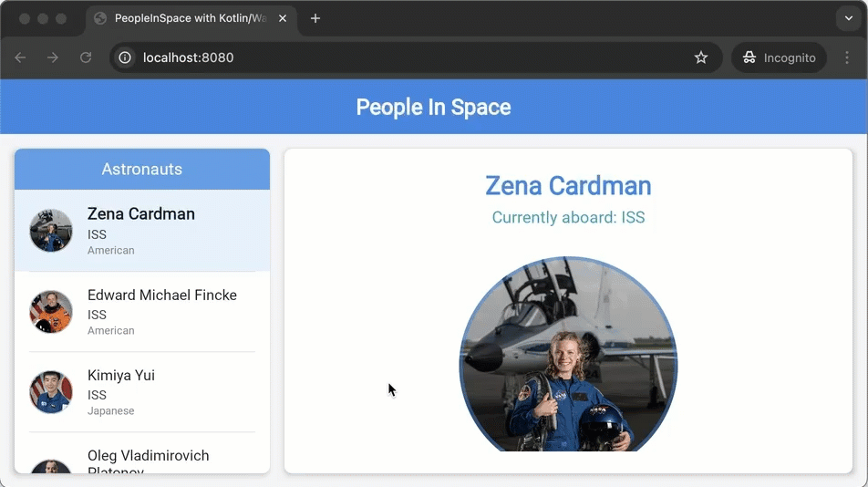Click Edward Michael Fincke's avatar thumbnail
Screen dimensions: 868x487
coord(51,312)
